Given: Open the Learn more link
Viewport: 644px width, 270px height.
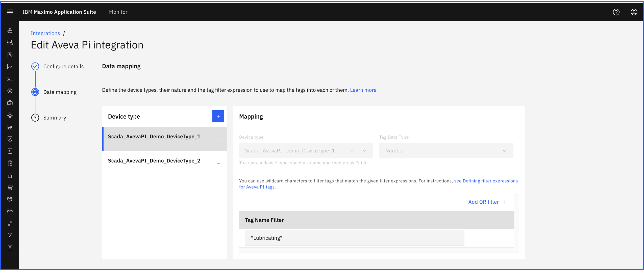Looking at the screenshot, I should 363,90.
